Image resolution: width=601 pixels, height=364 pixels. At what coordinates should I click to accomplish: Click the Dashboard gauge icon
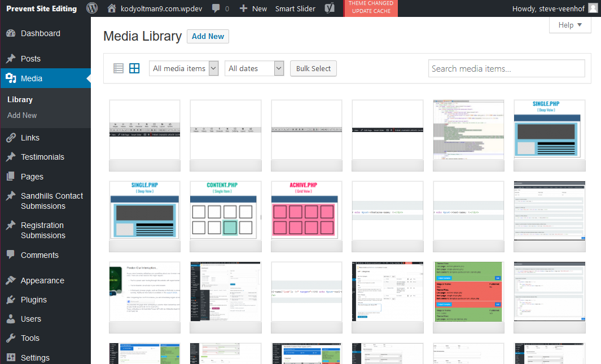(x=11, y=33)
